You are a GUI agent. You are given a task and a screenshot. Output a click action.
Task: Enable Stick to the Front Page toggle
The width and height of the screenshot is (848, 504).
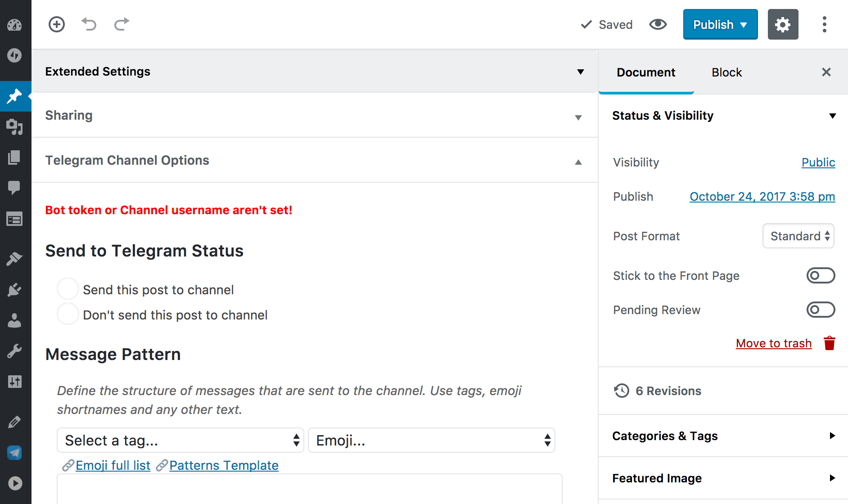821,275
